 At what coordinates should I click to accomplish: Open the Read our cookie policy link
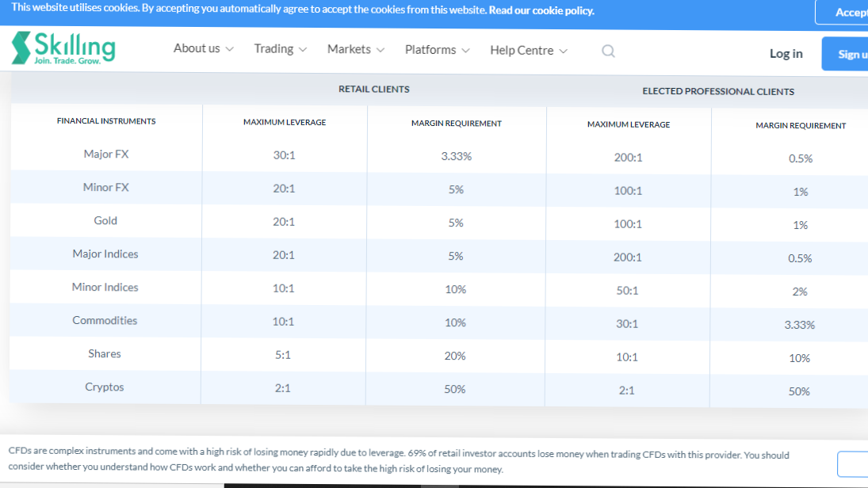point(541,10)
